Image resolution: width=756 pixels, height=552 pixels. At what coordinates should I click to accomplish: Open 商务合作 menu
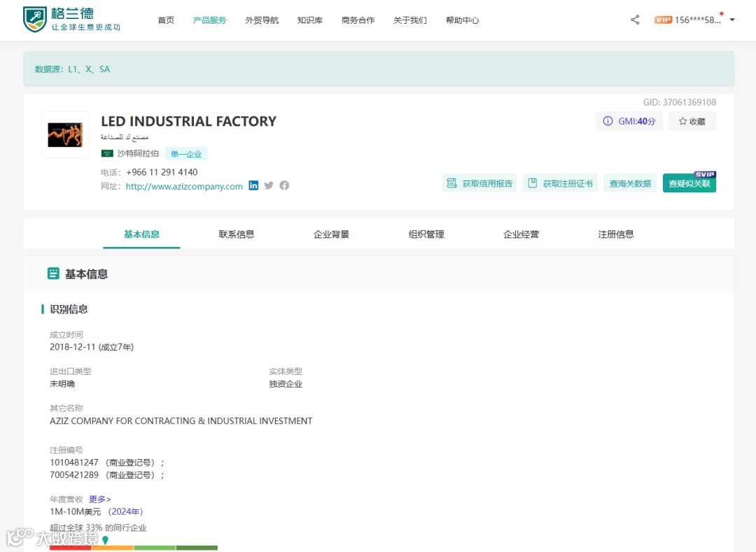pyautogui.click(x=358, y=20)
